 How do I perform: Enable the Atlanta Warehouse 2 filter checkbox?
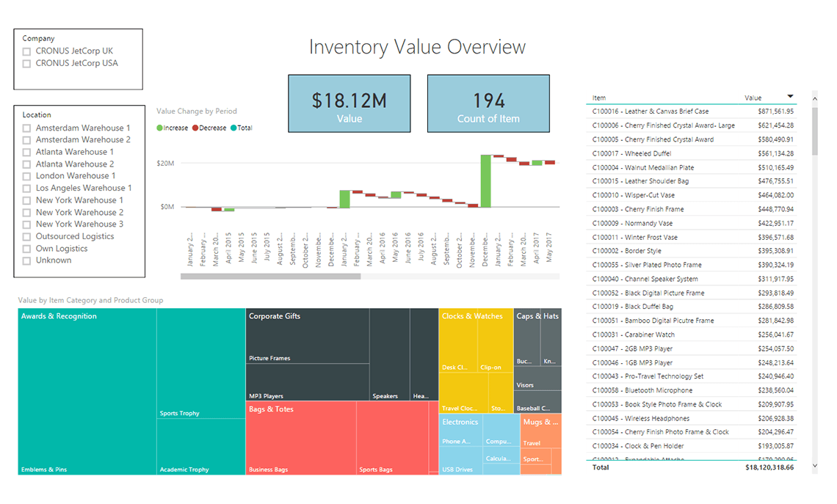click(x=26, y=165)
